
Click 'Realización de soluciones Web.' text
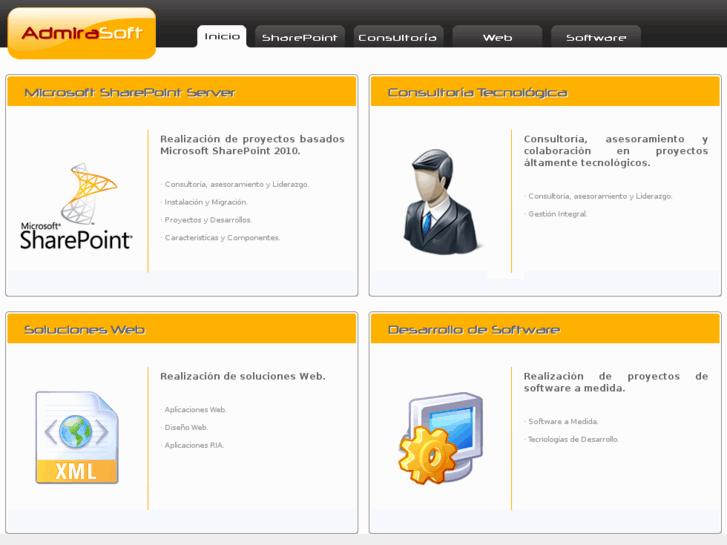coord(243,376)
